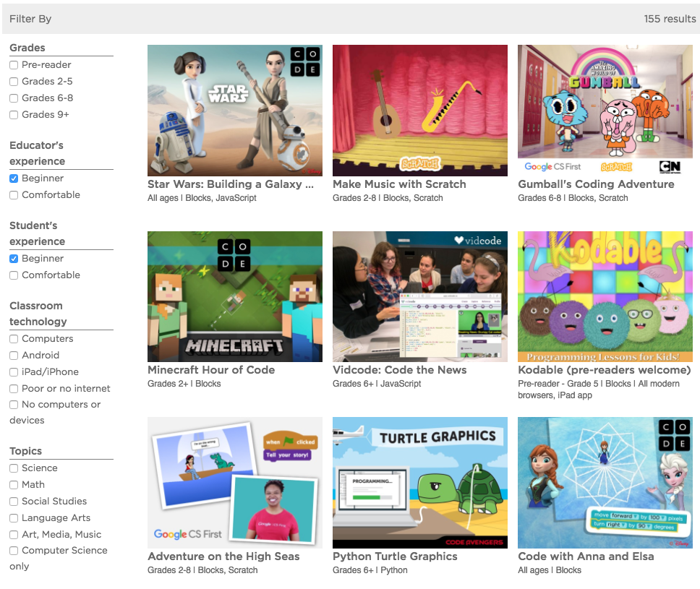Open the Python Turtle Graphics title link
Image resolution: width=700 pixels, height=589 pixels.
[395, 556]
